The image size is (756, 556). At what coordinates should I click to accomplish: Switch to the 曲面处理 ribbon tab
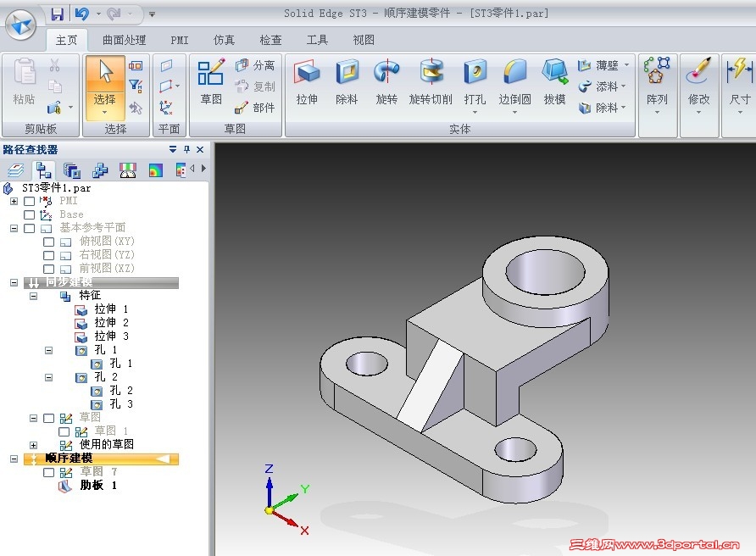pos(124,40)
